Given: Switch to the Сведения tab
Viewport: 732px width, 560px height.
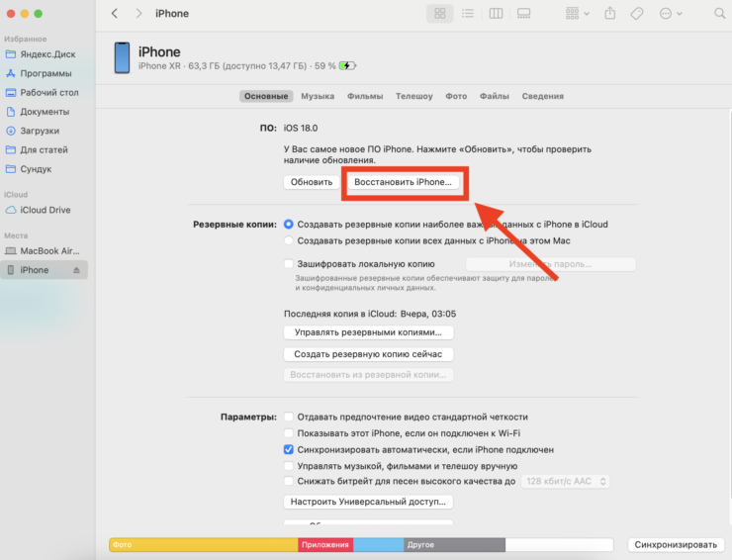Looking at the screenshot, I should coord(542,96).
